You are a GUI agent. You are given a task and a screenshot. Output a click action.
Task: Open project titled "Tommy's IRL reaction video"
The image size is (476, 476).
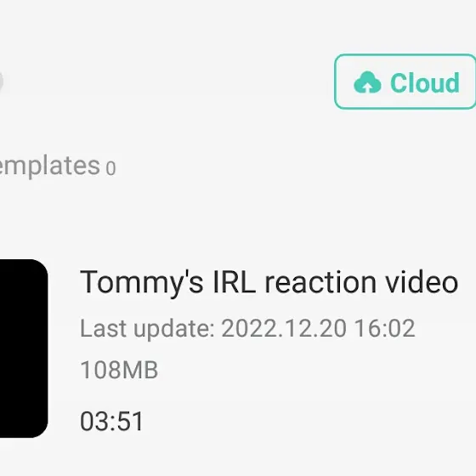(269, 283)
